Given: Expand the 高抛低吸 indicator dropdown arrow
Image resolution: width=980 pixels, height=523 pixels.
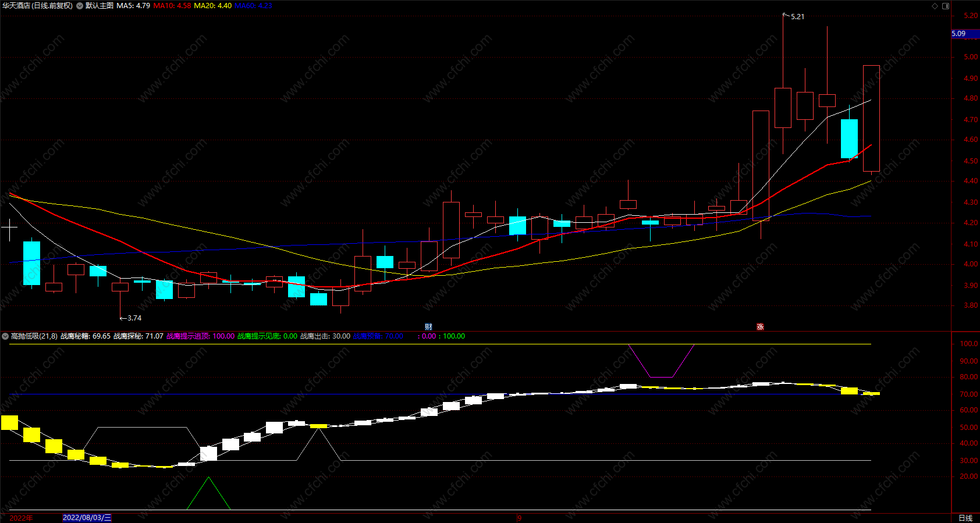Looking at the screenshot, I should (5, 336).
